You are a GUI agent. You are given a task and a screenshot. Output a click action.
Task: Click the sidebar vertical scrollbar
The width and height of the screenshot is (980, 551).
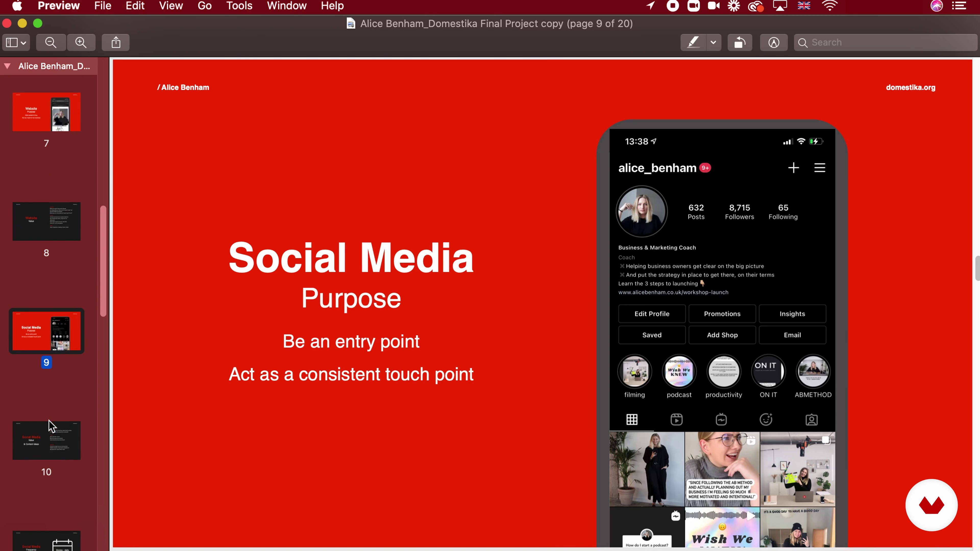tap(103, 261)
